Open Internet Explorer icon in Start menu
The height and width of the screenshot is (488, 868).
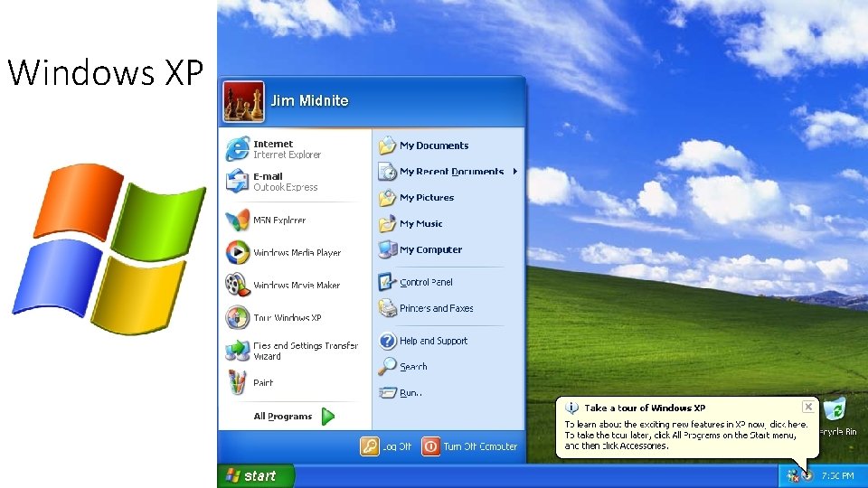point(238,149)
